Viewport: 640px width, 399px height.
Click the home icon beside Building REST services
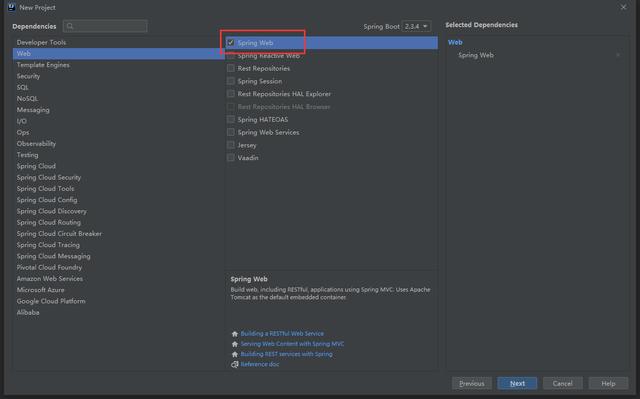(235, 354)
